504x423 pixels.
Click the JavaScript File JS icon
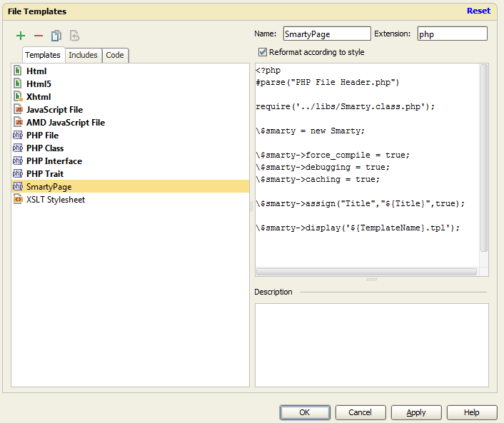pyautogui.click(x=19, y=109)
